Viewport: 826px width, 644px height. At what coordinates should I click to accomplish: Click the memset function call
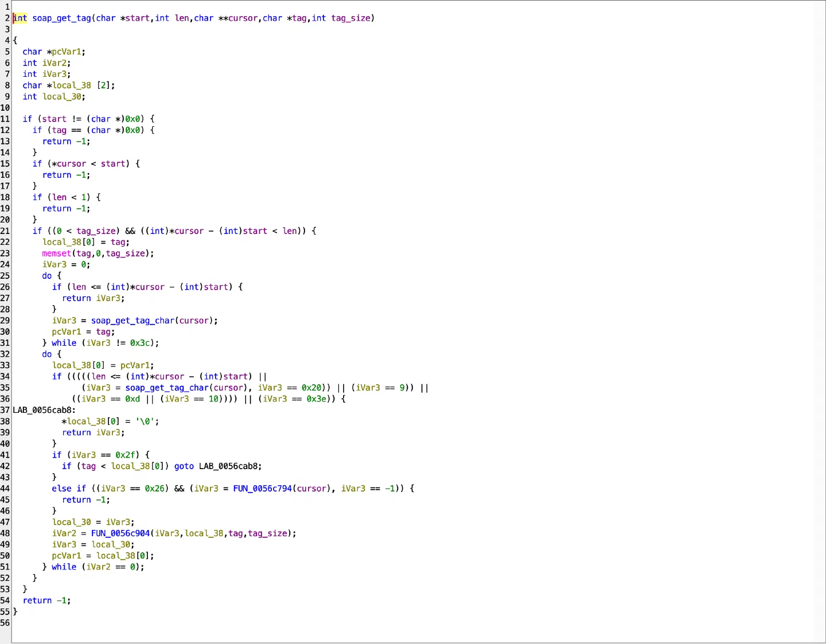tap(57, 253)
